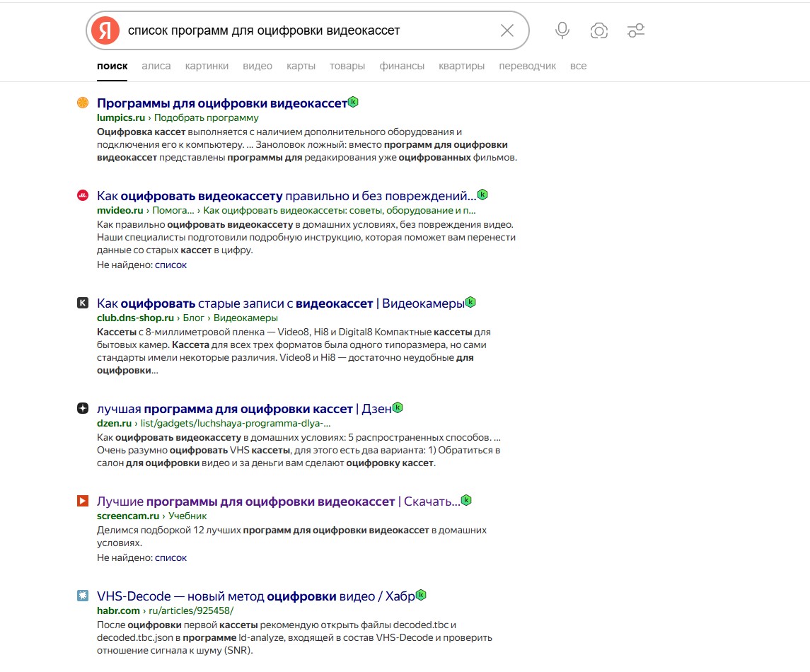This screenshot has width=810, height=672.
Task: Click snippet text starting После оцифровки первой кассеты
Action: 294,637
